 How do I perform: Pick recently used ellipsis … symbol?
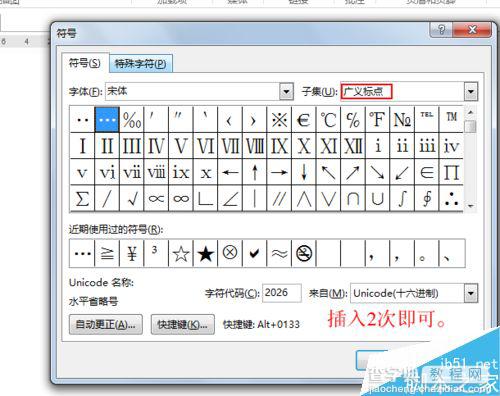(x=82, y=253)
